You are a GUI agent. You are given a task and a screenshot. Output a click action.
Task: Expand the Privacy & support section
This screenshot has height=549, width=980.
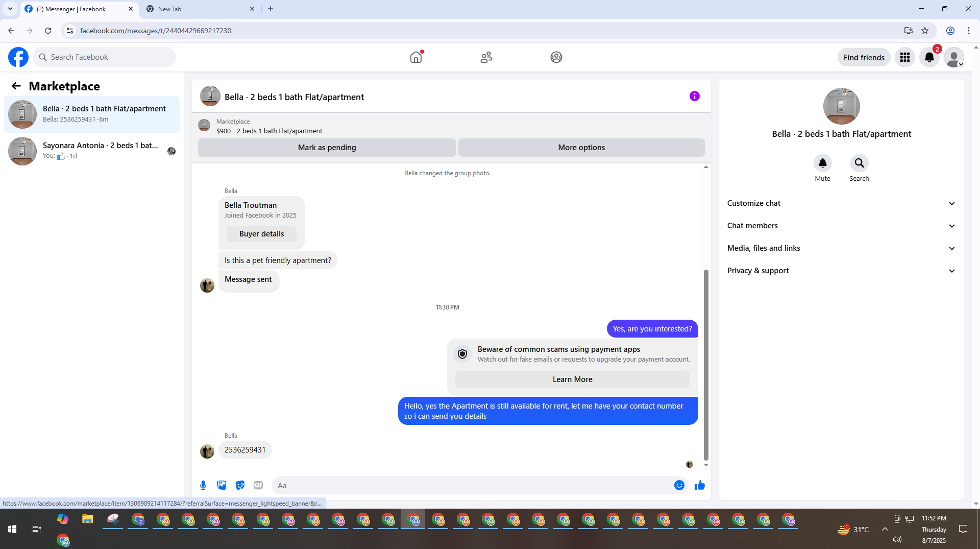click(841, 271)
